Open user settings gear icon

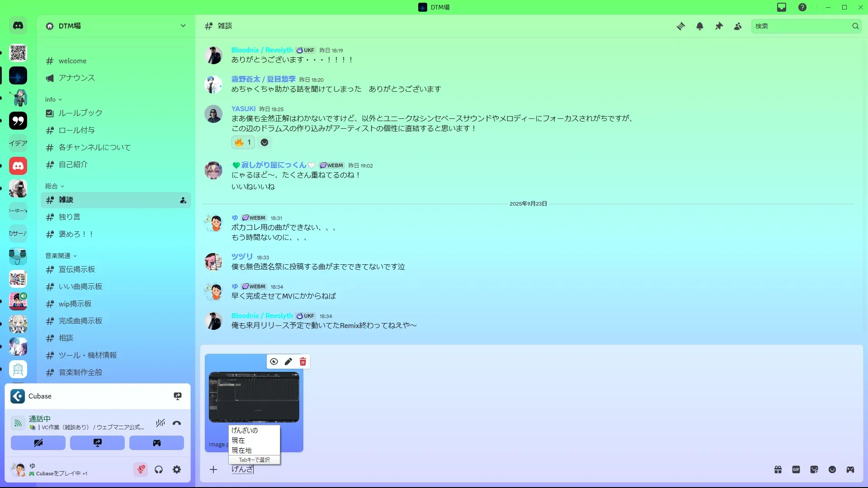pyautogui.click(x=177, y=469)
